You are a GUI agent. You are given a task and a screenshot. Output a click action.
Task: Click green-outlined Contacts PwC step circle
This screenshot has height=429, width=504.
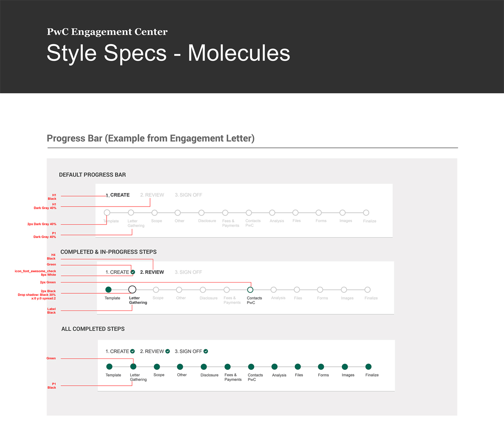[250, 290]
